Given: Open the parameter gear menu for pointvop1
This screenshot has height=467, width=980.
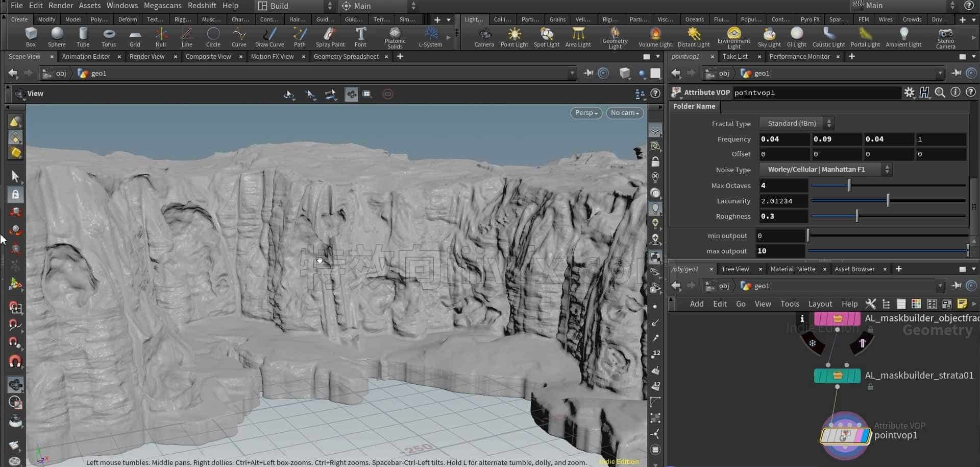Looking at the screenshot, I should click(x=909, y=92).
